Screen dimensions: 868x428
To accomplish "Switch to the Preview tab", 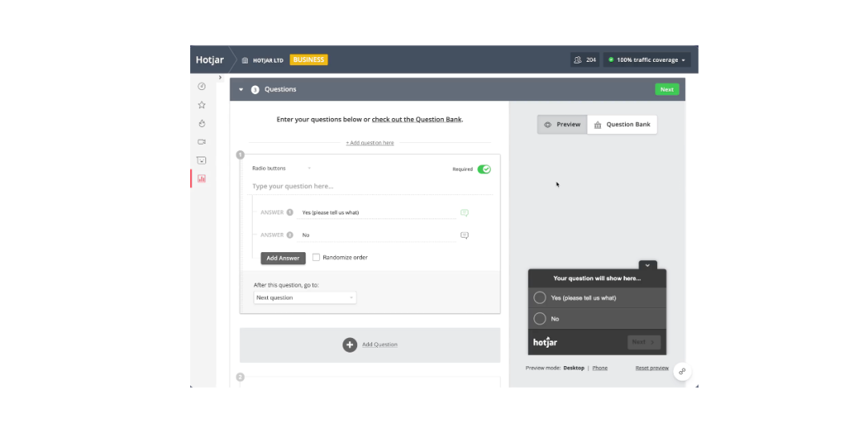I will 562,124.
